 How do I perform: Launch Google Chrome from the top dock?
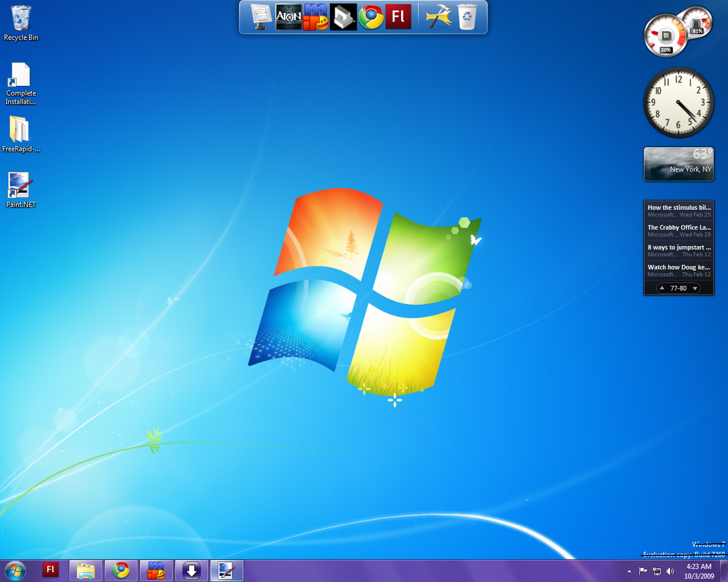coord(371,17)
